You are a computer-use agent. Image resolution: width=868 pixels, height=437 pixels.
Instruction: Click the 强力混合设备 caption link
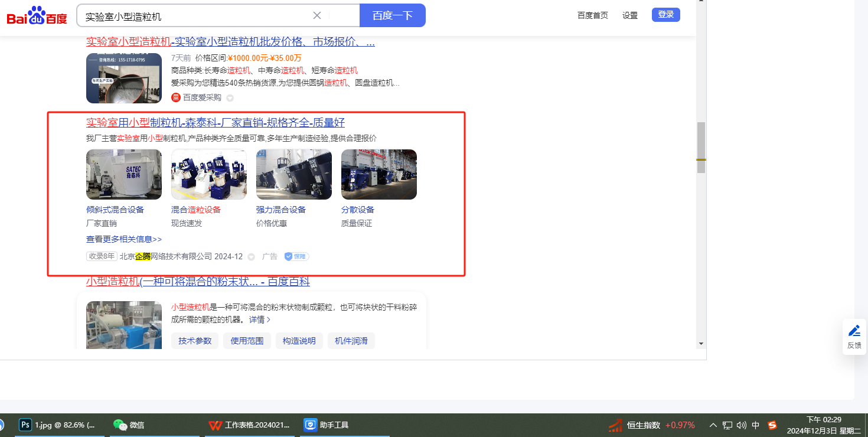pos(281,210)
